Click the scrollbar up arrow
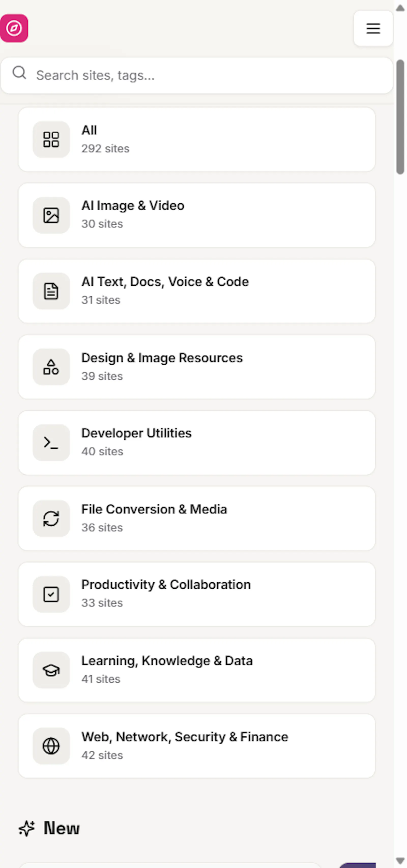This screenshot has height=868, width=407. pos(400,8)
